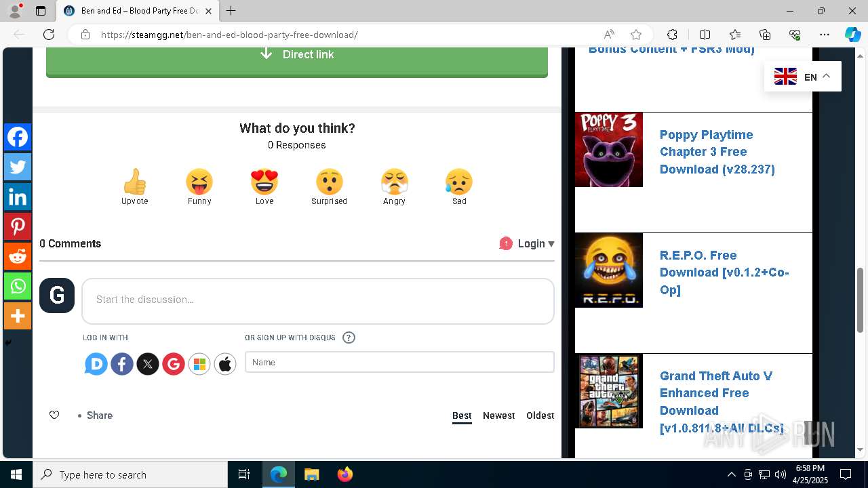The height and width of the screenshot is (488, 868).
Task: Open the Poppy Playtime 3 thumbnail
Action: tap(609, 150)
